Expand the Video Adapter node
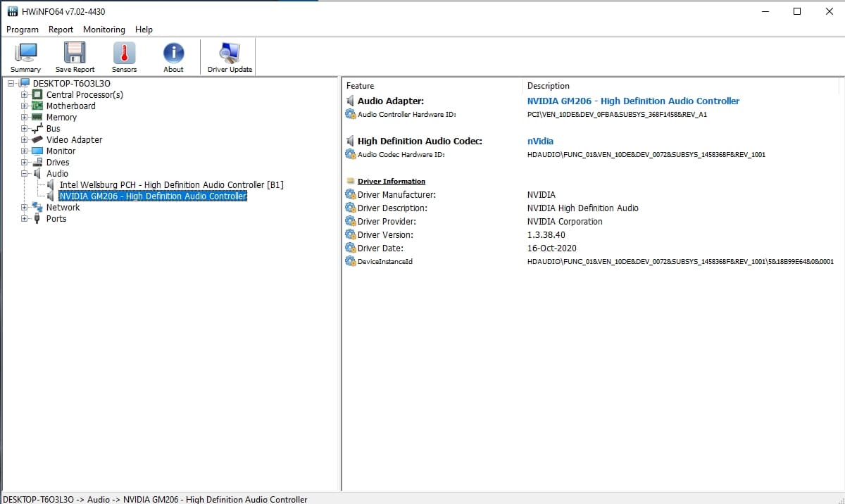Screen dimensions: 845x504 25,139
